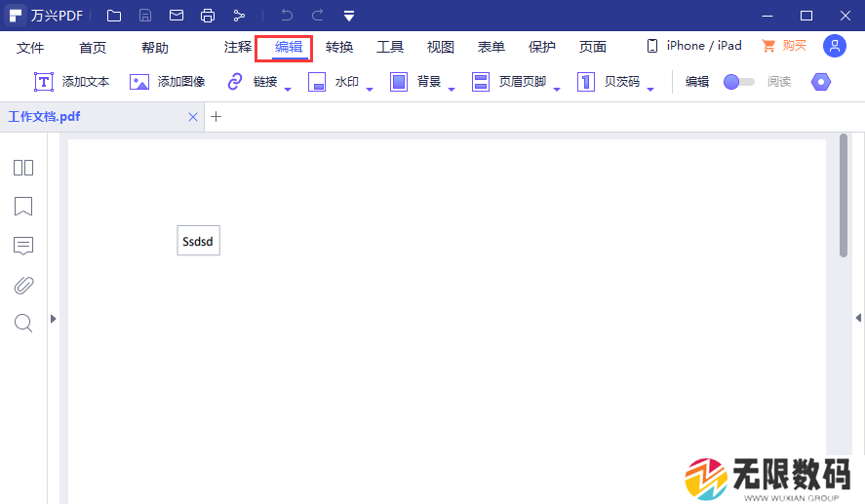This screenshot has width=865, height=504.
Task: Click the vertical scrollbar thumb
Action: (844, 195)
